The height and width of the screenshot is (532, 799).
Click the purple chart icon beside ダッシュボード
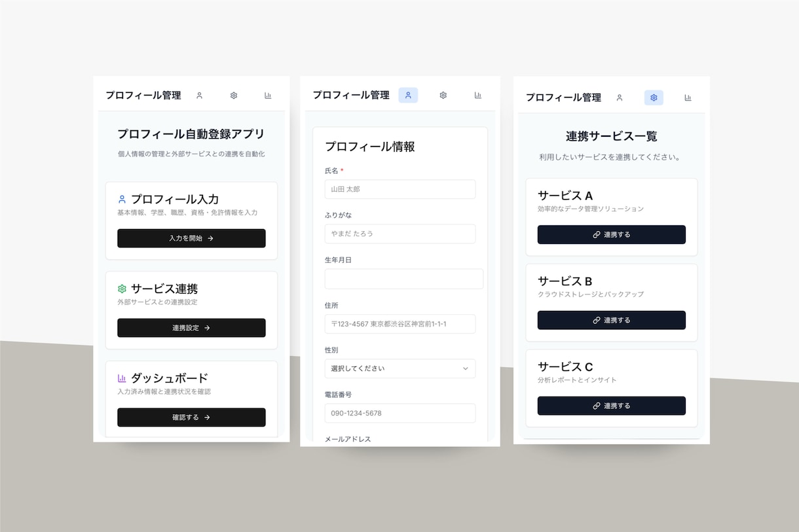[x=122, y=378]
